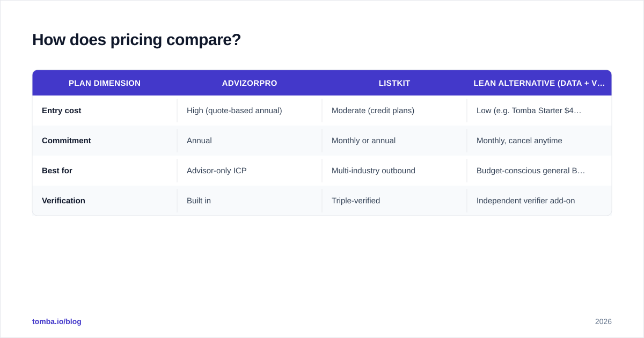The image size is (644, 338).
Task: Click the 2026 footer year
Action: coord(603,321)
